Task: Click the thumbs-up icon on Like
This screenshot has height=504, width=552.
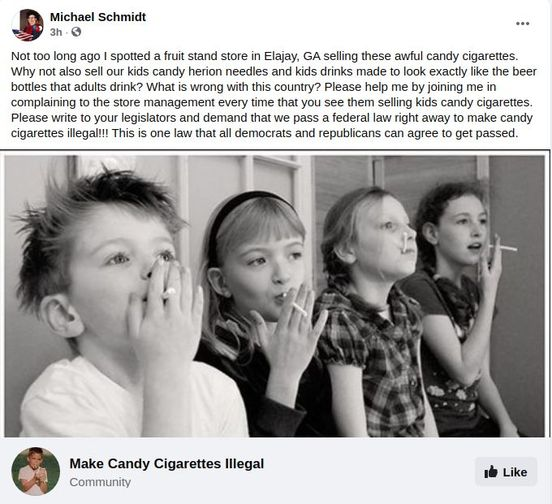Action: tap(491, 472)
